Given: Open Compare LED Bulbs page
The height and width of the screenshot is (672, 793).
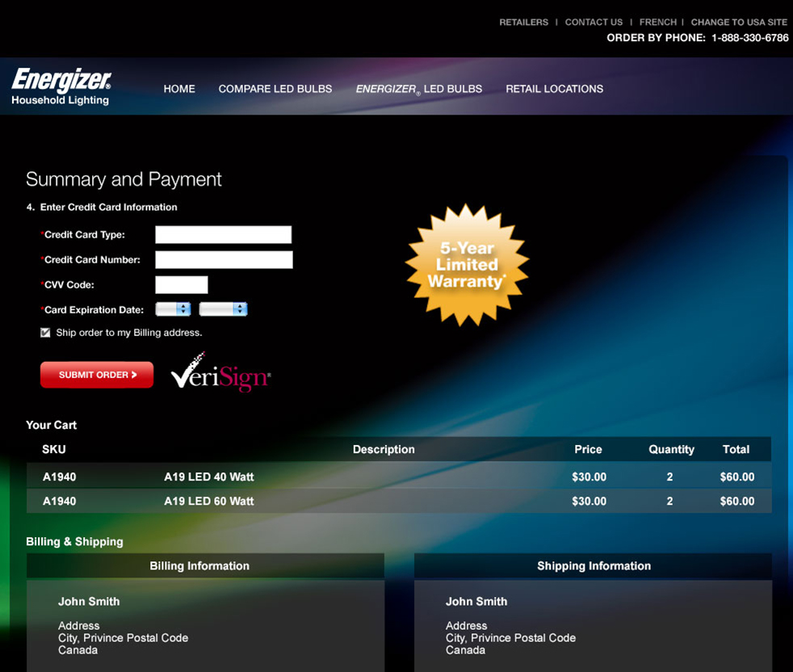Looking at the screenshot, I should click(x=275, y=89).
